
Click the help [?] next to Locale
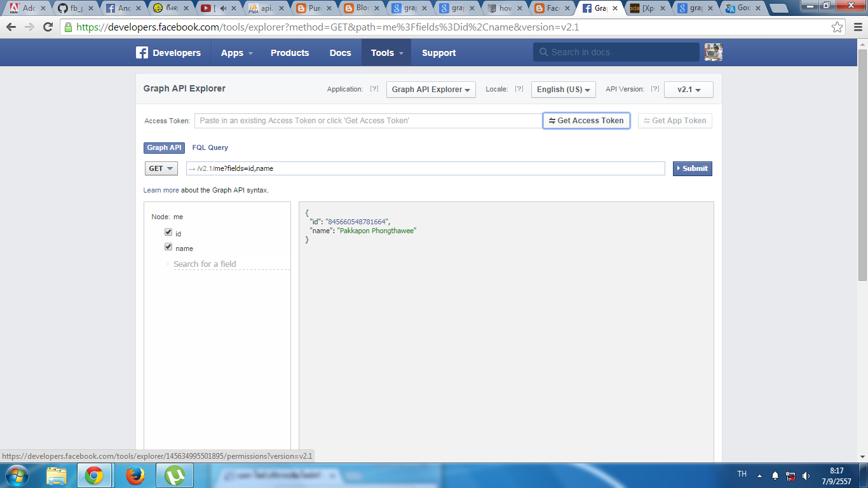point(519,89)
